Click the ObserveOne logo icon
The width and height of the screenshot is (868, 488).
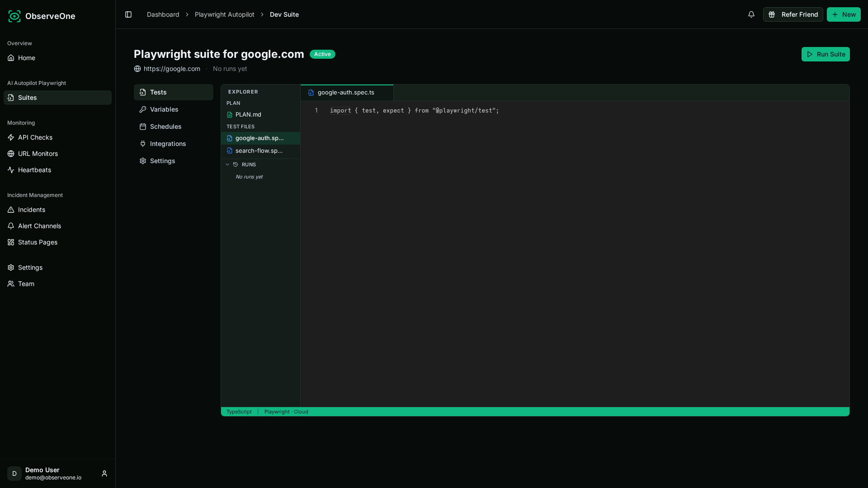pos(14,16)
